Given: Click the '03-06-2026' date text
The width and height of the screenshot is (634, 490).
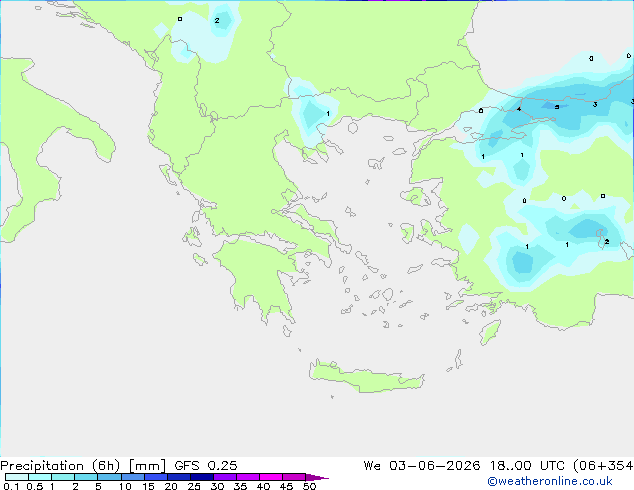Looking at the screenshot, I should coord(435,466).
